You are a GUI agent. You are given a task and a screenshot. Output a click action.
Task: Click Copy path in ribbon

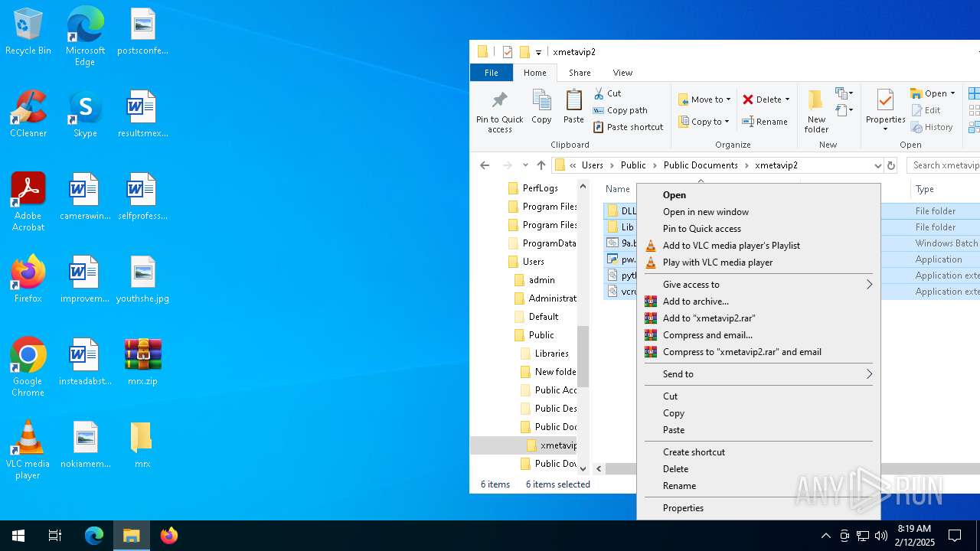tap(620, 110)
